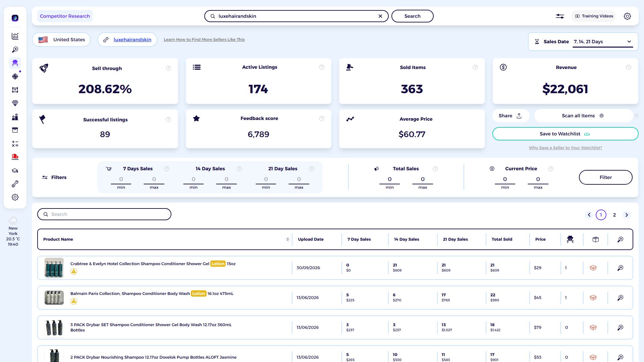
Task: Click the help icon on Sell through card
Action: coord(168,68)
